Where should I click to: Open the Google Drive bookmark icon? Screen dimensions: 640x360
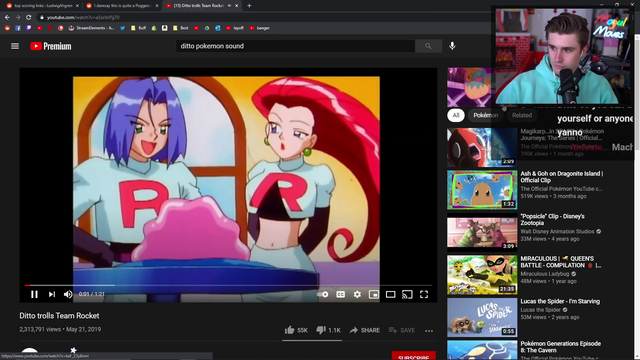[x=207, y=28]
